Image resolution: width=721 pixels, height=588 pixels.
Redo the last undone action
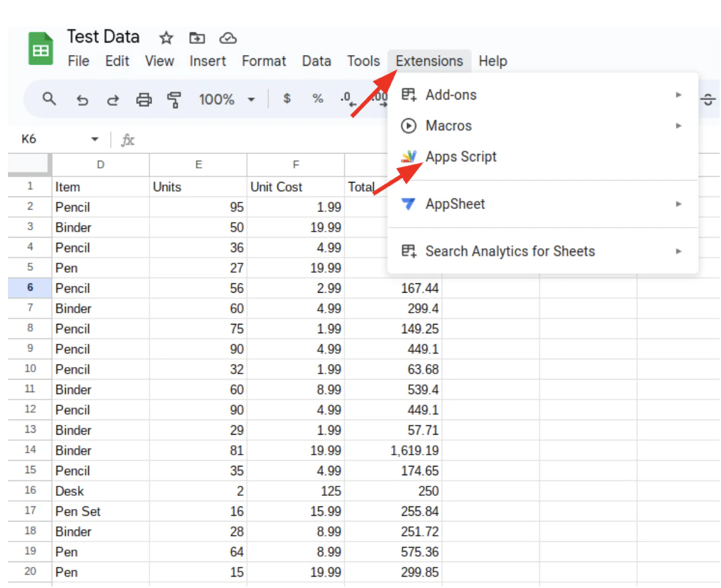coord(113,100)
